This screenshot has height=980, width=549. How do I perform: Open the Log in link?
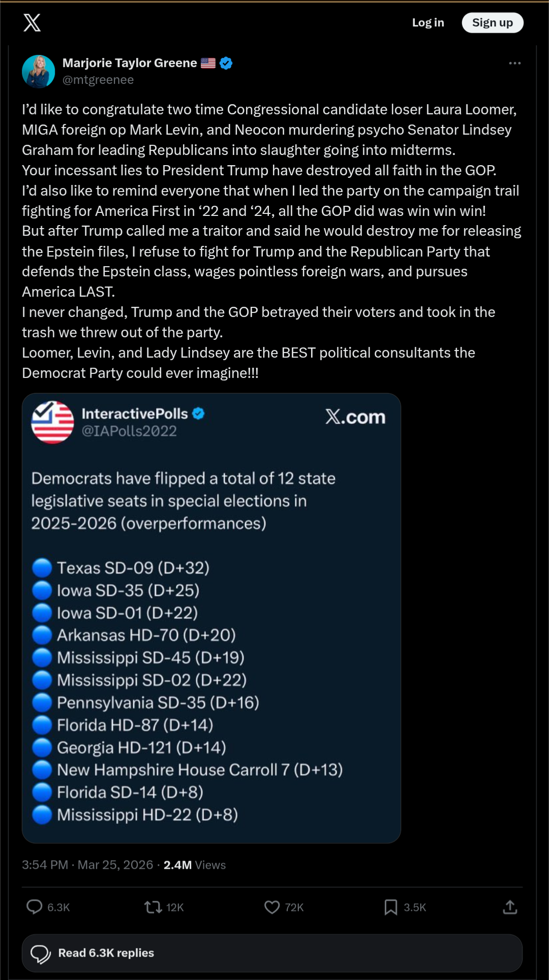coord(428,23)
